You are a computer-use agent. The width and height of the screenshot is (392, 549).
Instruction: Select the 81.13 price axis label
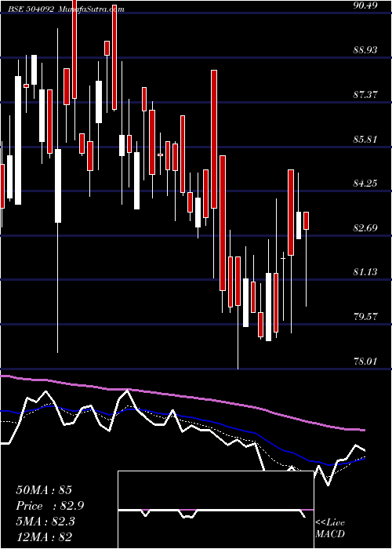tap(365, 272)
